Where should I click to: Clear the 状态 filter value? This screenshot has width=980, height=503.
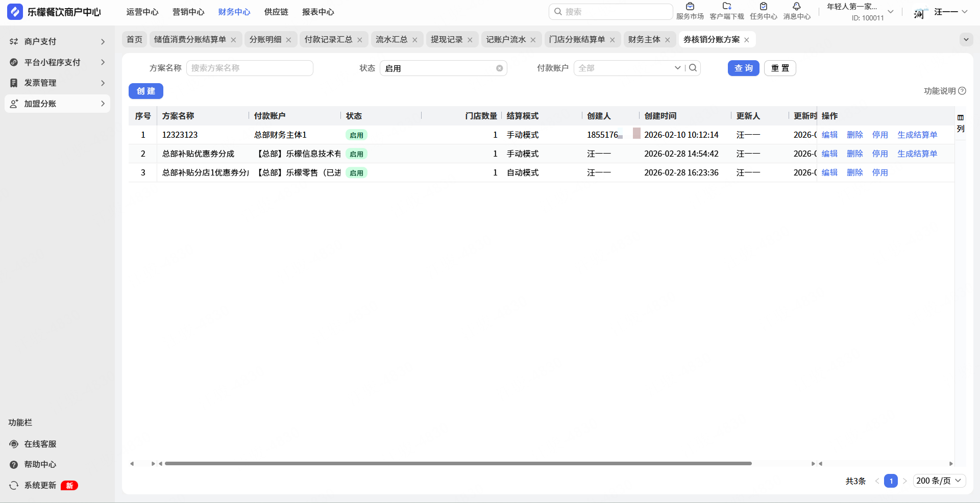pyautogui.click(x=499, y=68)
